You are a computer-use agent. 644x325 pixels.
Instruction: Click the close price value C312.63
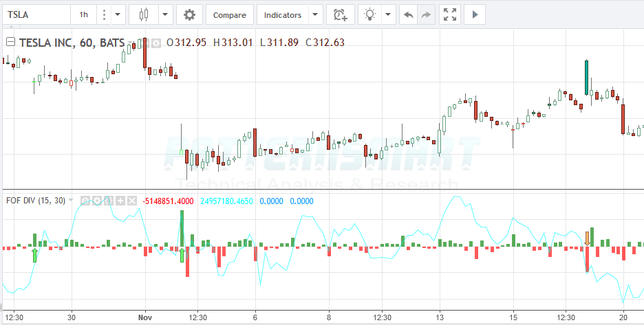(325, 43)
